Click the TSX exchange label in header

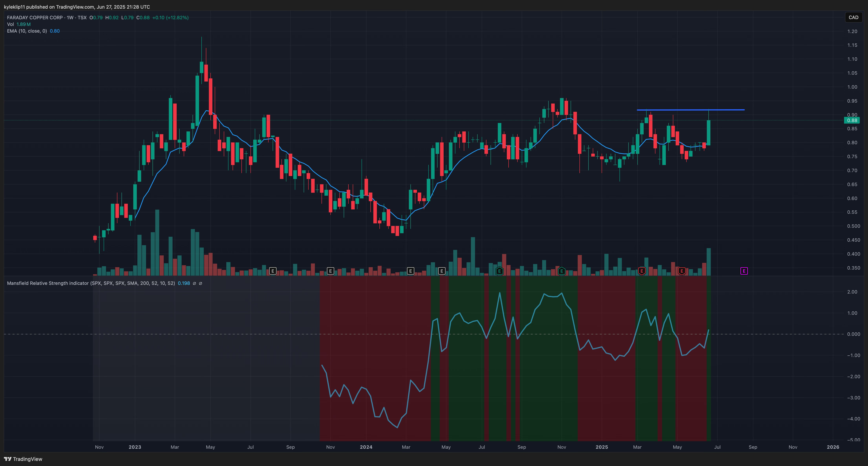click(x=82, y=17)
